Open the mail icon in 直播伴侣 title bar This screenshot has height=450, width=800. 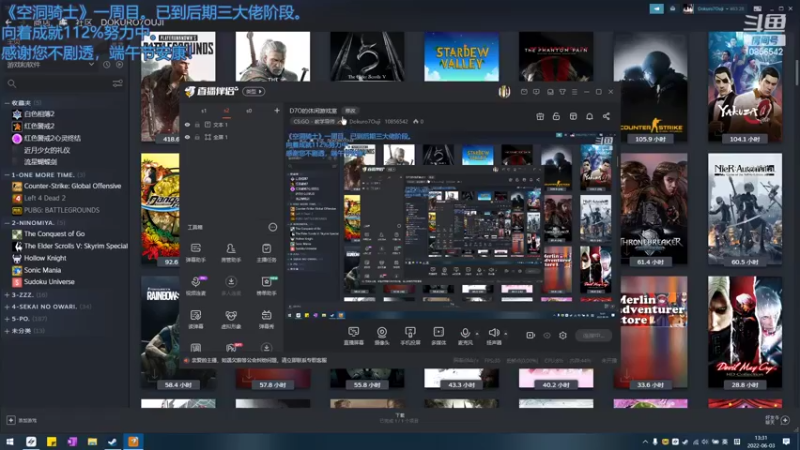[x=524, y=92]
